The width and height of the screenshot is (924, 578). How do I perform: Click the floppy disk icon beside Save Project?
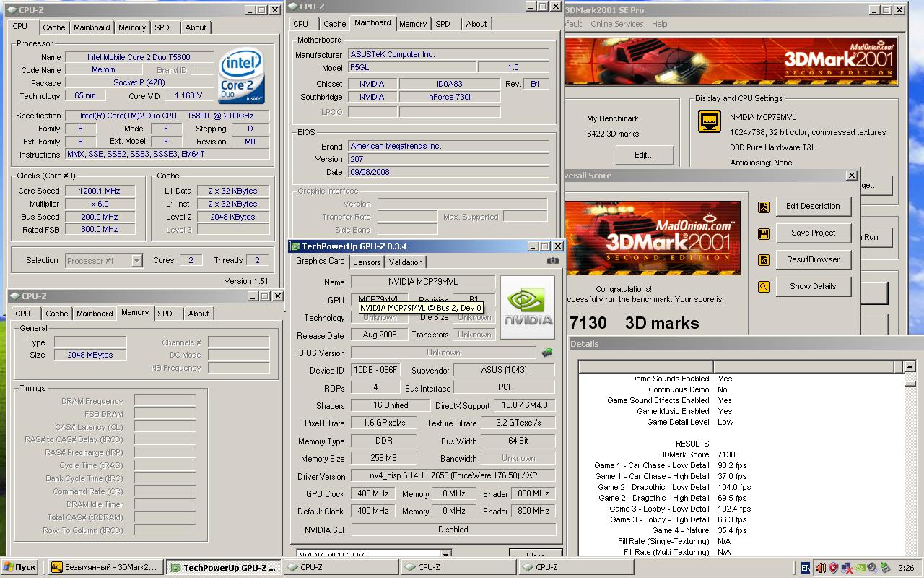pos(764,234)
